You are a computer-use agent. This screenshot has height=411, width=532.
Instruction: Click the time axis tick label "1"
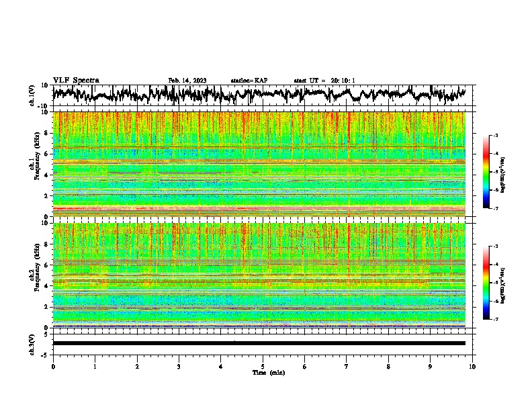95,367
